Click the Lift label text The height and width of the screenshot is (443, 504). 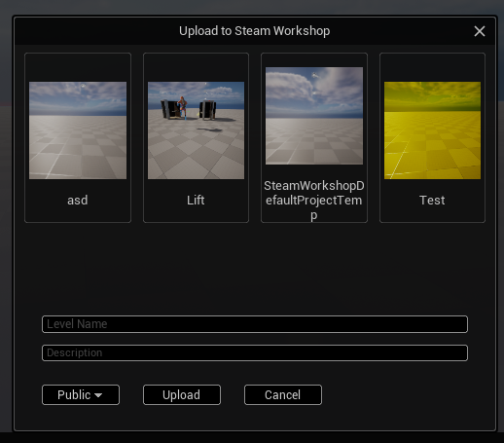(196, 200)
